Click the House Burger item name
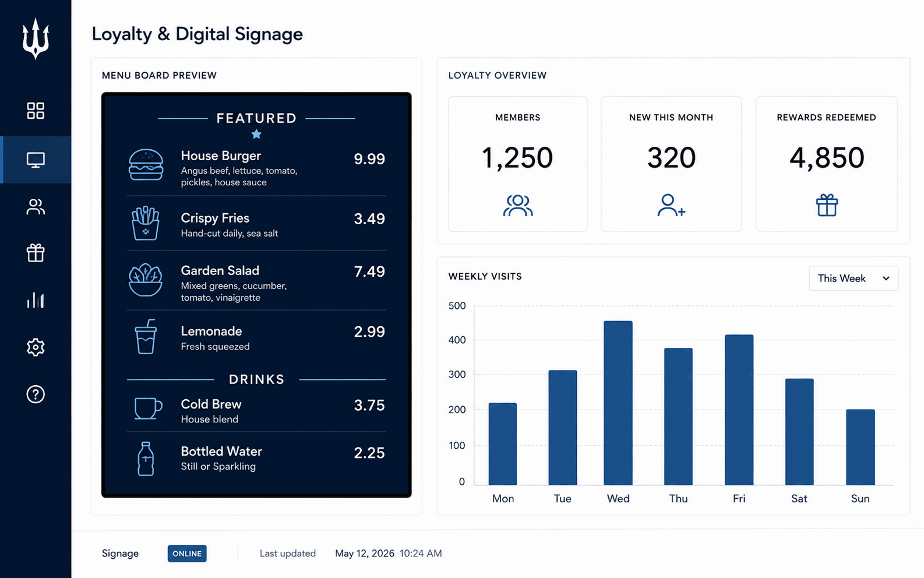 [x=221, y=156]
